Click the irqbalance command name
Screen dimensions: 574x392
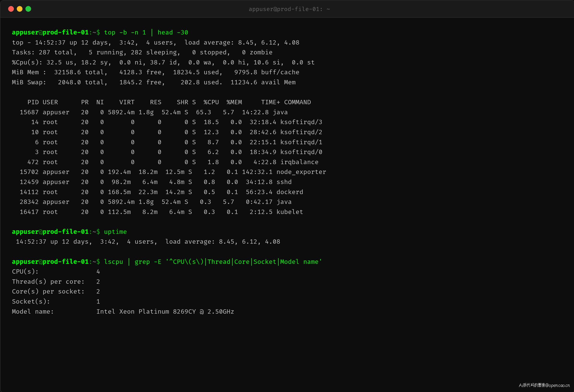tap(299, 162)
